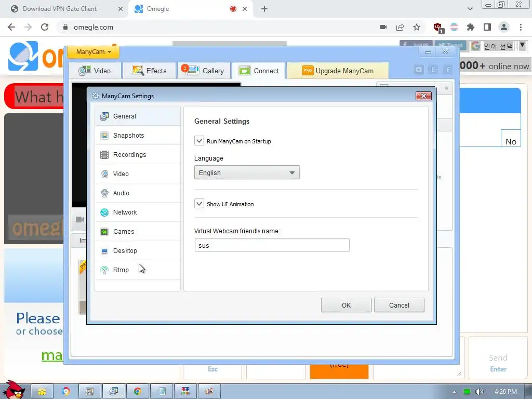Click Angry Birds start button in taskbar
Screen dimensions: 532x399
[14, 390]
